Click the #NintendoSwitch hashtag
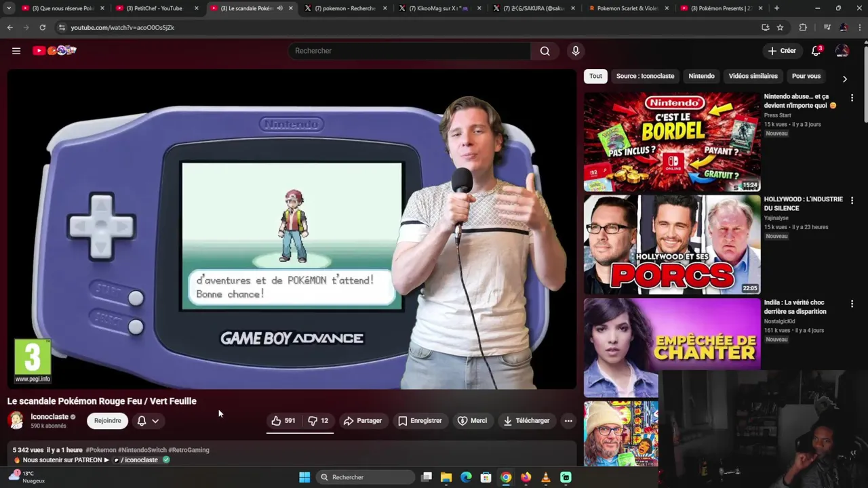868x488 pixels. tap(142, 450)
